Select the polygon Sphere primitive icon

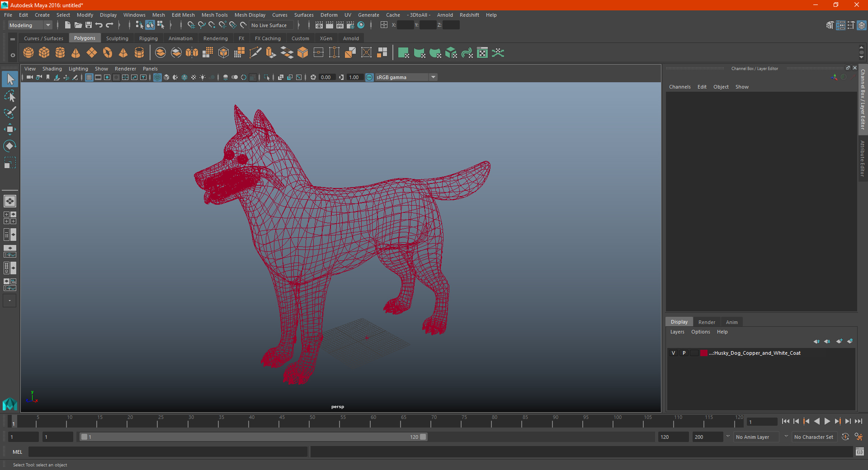[x=28, y=53]
